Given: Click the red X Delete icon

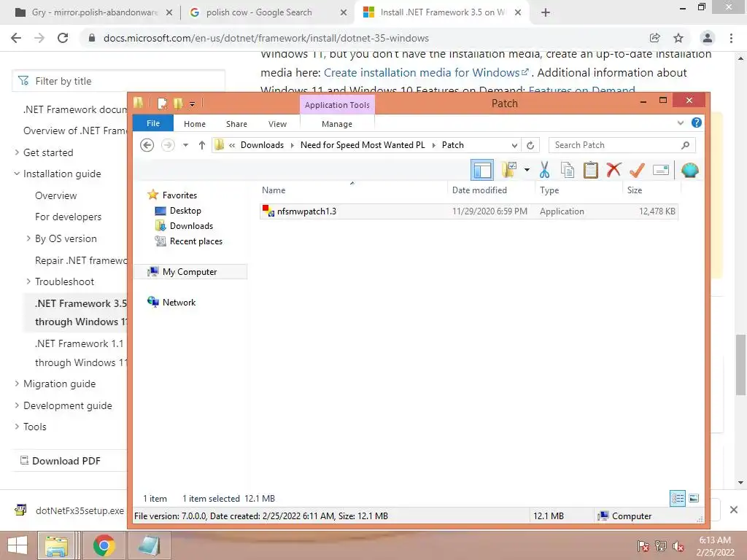Looking at the screenshot, I should coord(614,170).
